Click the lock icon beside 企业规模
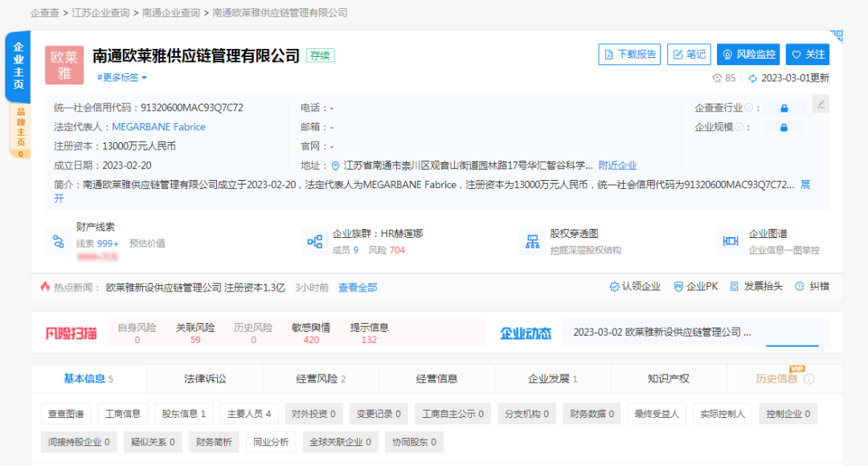Viewport: 868px width, 466px height. [x=784, y=127]
